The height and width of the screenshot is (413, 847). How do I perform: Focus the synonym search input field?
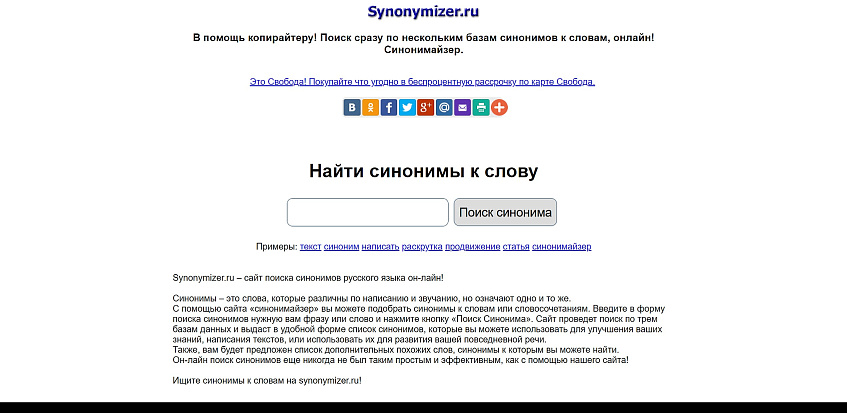pos(368,212)
